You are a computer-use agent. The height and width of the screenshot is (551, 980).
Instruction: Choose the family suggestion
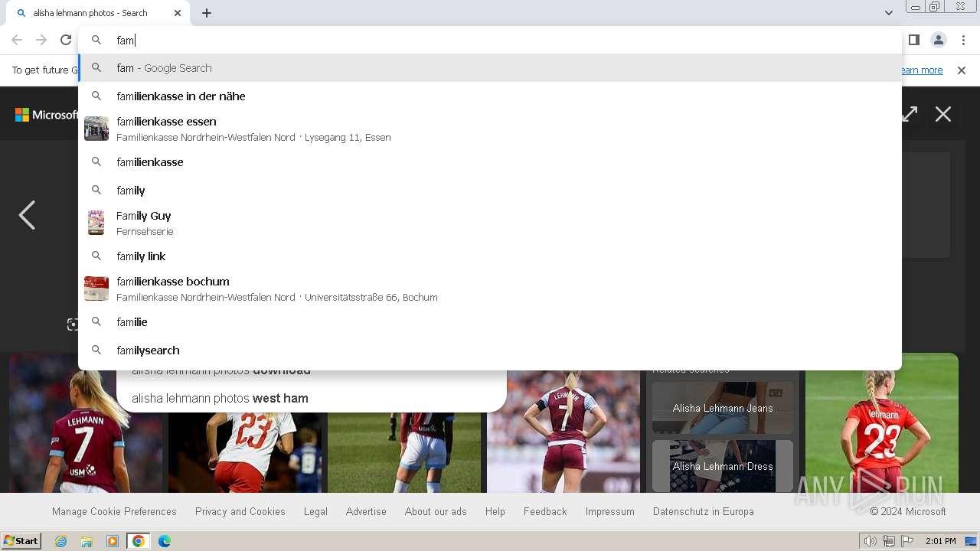pos(490,191)
